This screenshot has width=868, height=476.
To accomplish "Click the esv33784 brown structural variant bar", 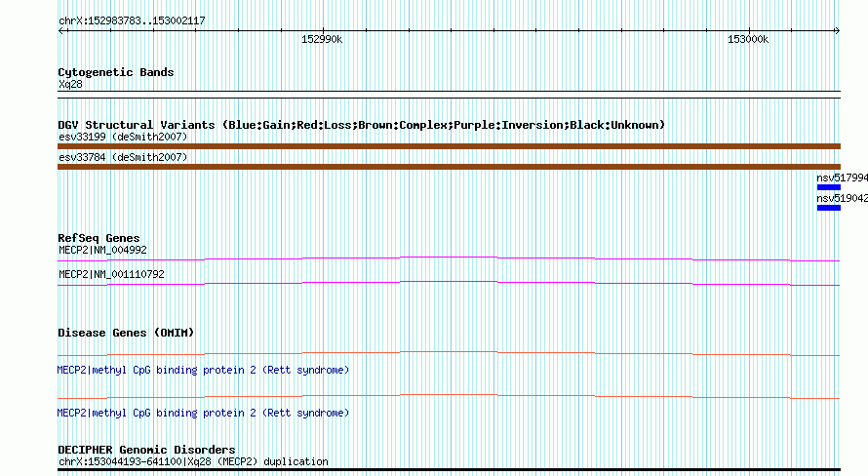I will click(x=449, y=167).
